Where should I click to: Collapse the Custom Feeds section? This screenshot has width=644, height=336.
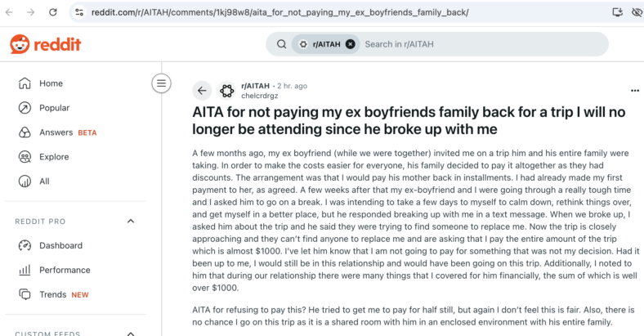click(x=131, y=334)
